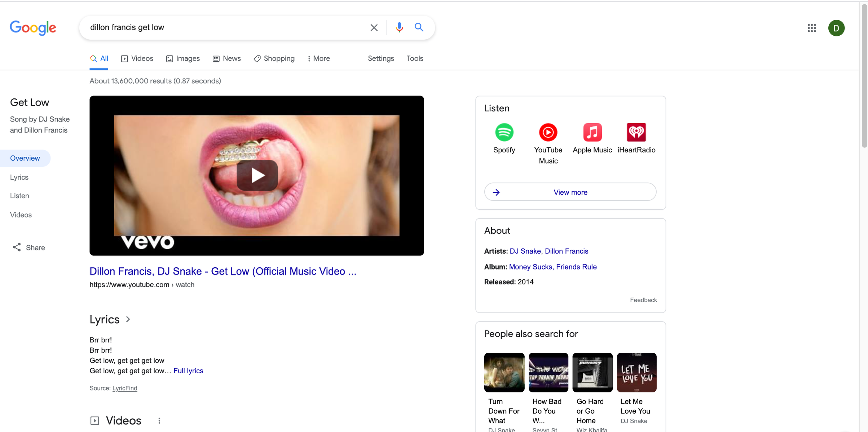The height and width of the screenshot is (432, 868).
Task: Click 'Song by DJ Snake and Dillon Francis' text
Action: pos(40,125)
